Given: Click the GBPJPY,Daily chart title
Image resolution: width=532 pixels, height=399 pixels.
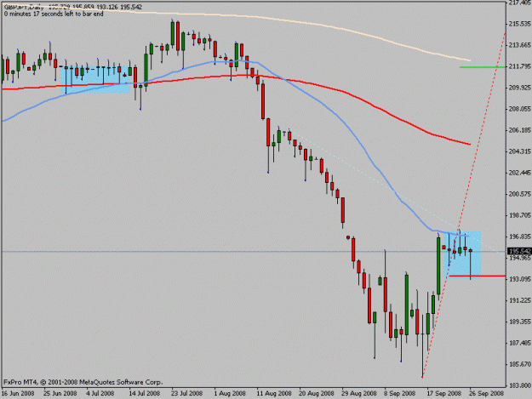Looking at the screenshot, I should click(24, 7).
